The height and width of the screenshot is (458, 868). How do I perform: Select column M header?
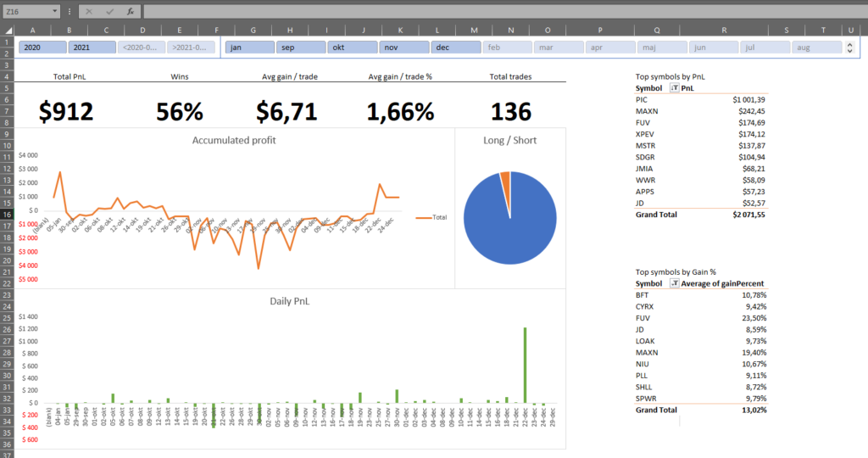[x=474, y=31]
